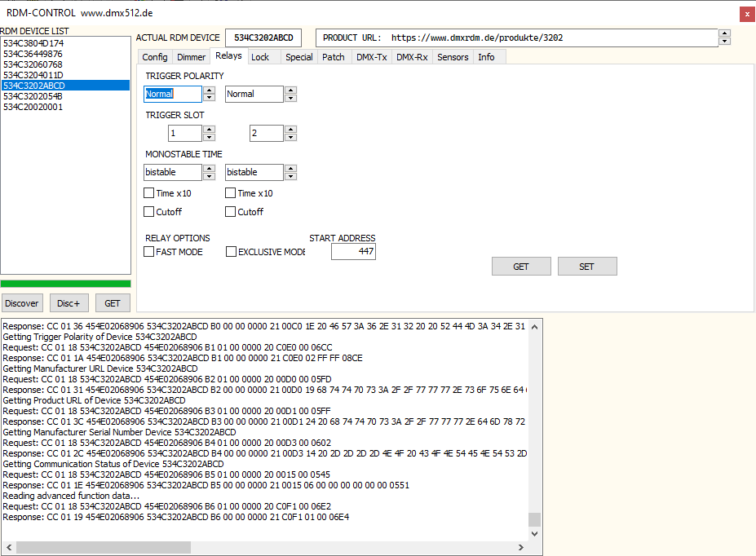
Task: Enable FAST MODE relay option
Action: pos(148,252)
